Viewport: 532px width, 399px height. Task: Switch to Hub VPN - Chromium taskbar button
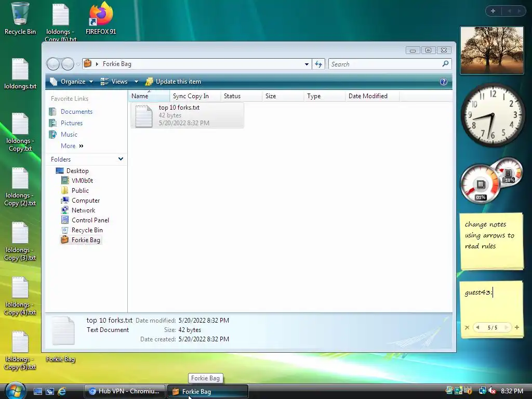click(125, 391)
